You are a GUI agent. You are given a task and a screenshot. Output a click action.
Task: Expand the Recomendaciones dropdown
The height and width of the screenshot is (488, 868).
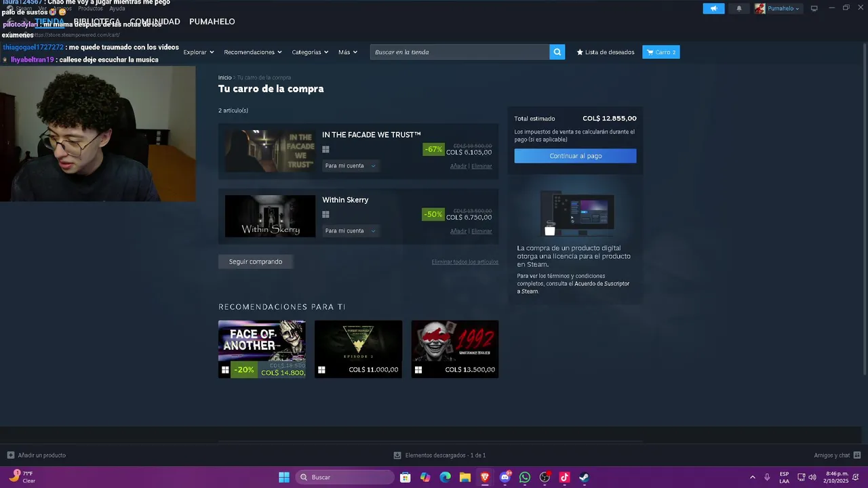click(252, 52)
